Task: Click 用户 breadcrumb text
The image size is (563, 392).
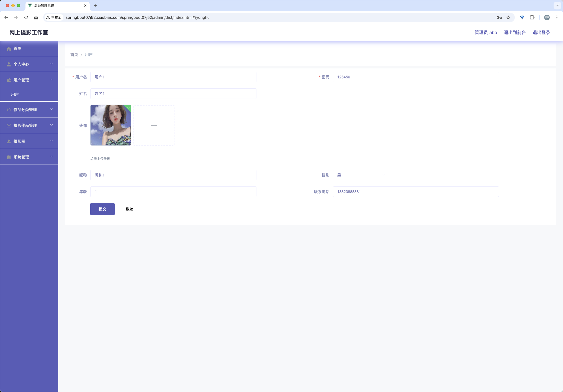Action: click(89, 55)
